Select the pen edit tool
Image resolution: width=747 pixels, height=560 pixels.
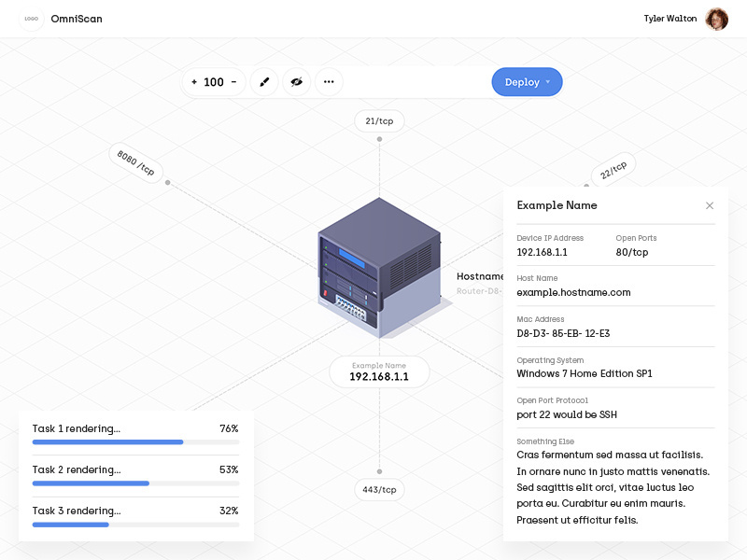tap(264, 82)
